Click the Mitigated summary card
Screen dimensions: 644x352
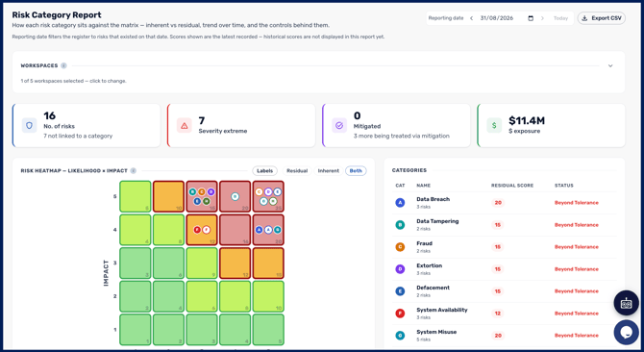click(x=396, y=126)
